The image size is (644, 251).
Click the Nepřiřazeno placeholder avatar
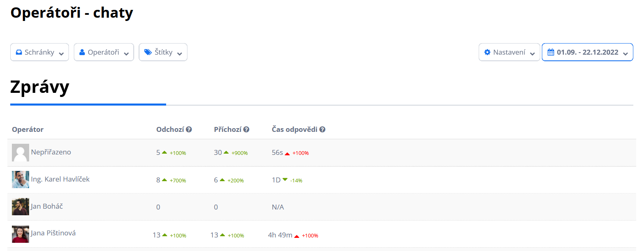[21, 152]
